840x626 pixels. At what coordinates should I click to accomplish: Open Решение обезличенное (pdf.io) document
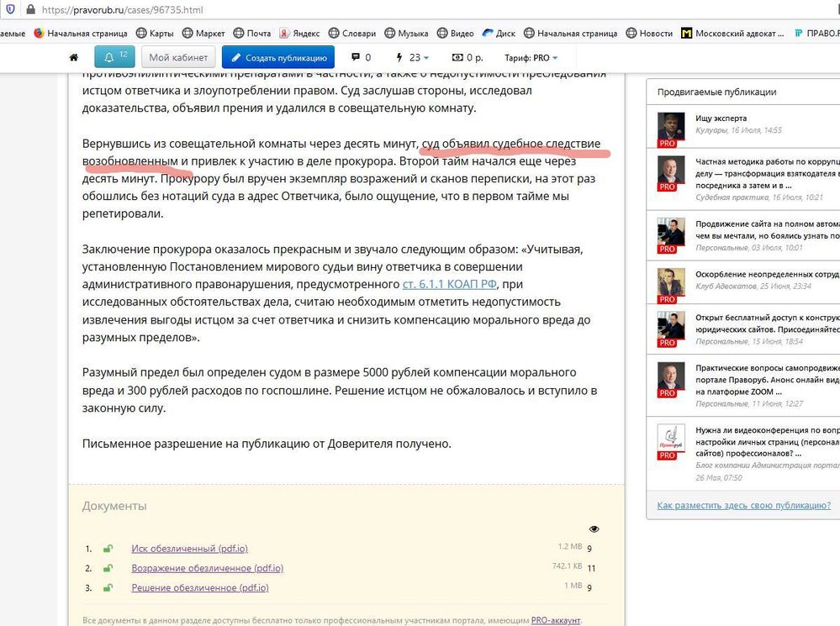[x=200, y=587]
